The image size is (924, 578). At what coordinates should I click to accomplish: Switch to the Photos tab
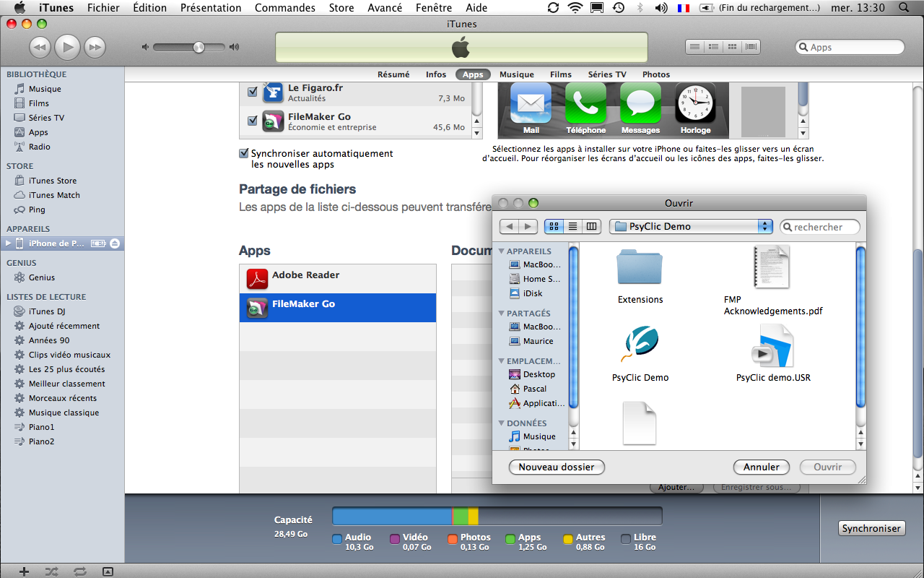656,74
